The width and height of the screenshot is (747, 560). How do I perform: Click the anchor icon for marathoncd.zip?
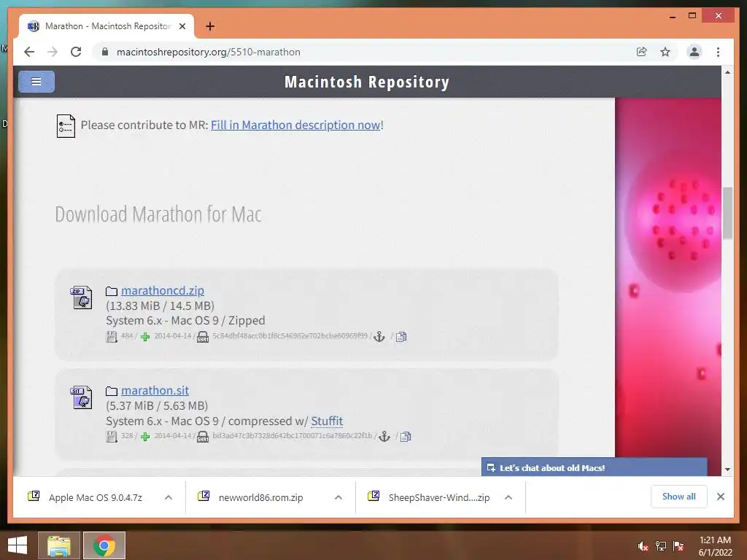click(x=379, y=337)
